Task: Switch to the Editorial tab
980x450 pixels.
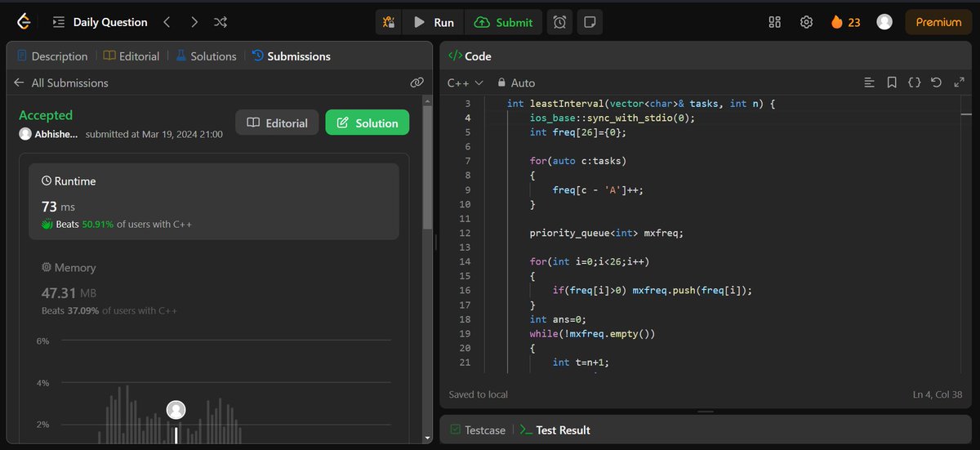Action: coord(131,56)
